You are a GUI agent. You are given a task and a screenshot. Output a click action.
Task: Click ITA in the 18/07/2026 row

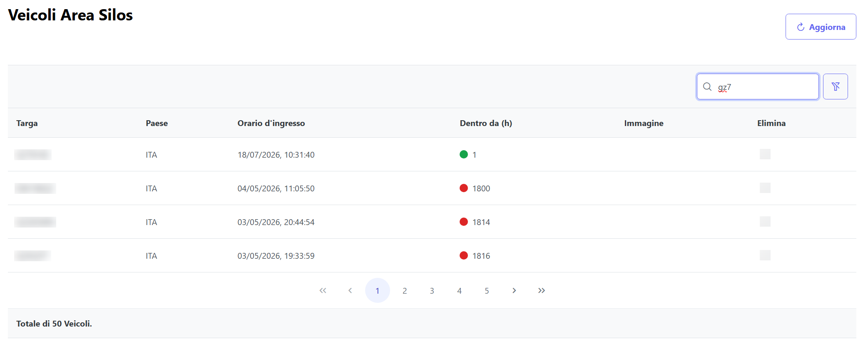tap(152, 155)
